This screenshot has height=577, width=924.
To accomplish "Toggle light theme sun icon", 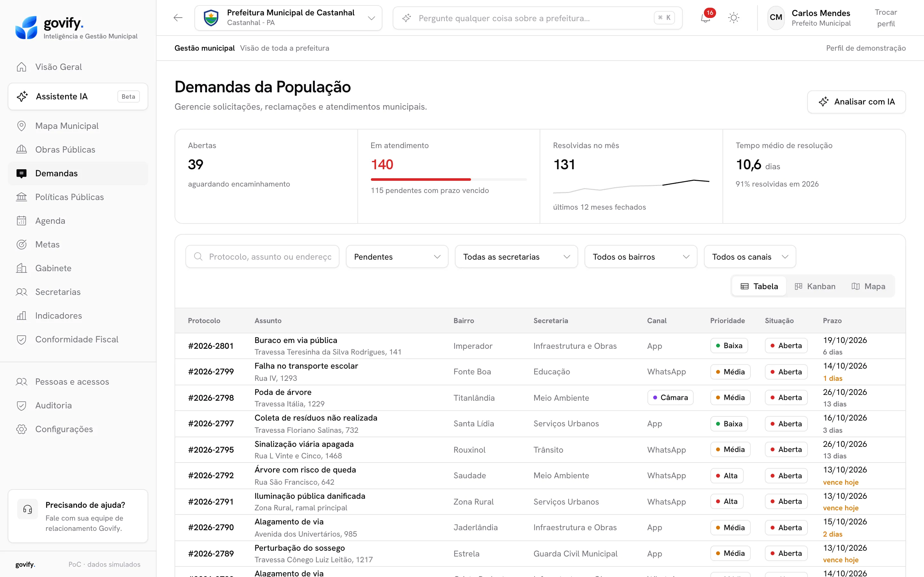I will [x=733, y=18].
